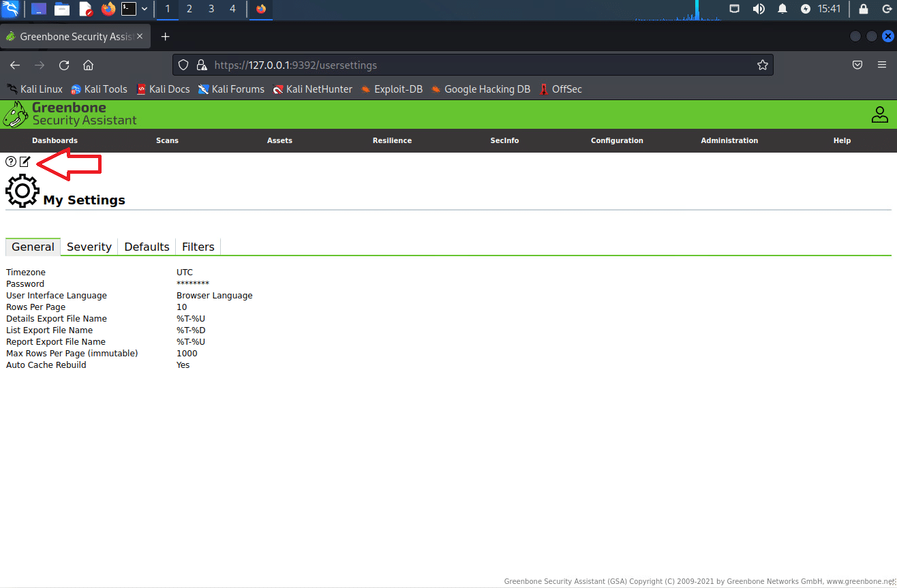The height and width of the screenshot is (588, 897).
Task: Open the Help menu
Action: 842,140
